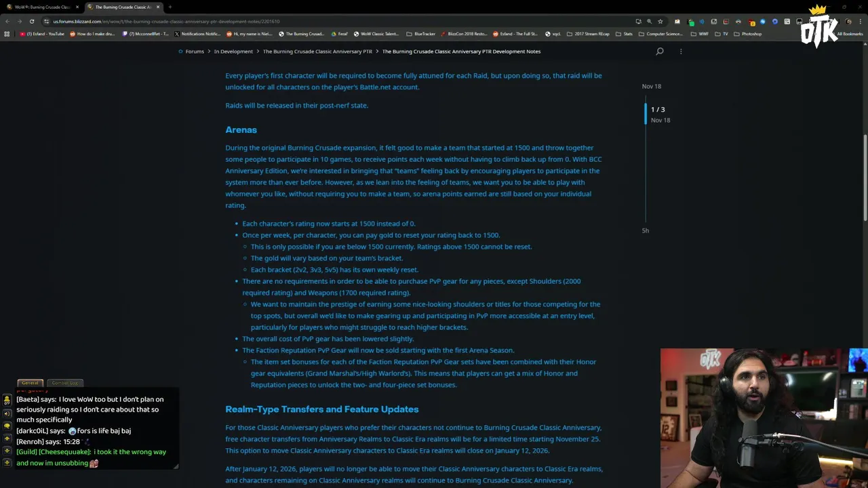Click the forum search magnifier icon
Image resolution: width=868 pixels, height=488 pixels.
(660, 52)
